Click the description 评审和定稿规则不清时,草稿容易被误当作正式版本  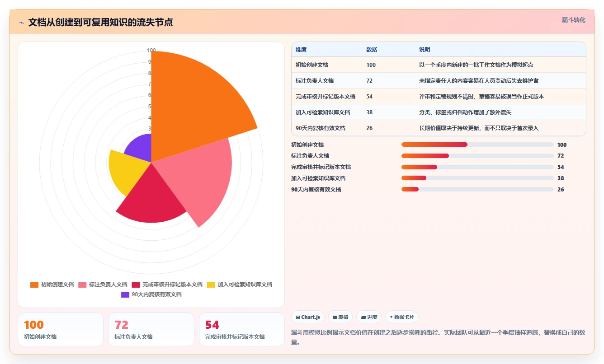coord(481,97)
